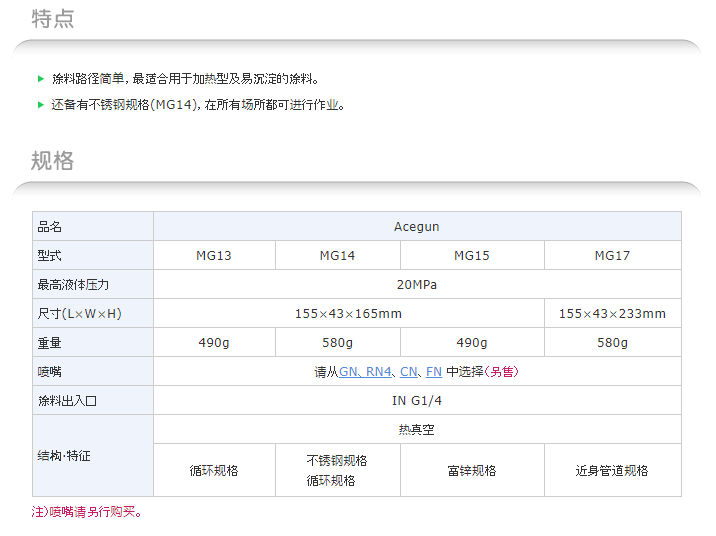Click the 580g weight under MG14
716x536 pixels.
[x=337, y=342]
